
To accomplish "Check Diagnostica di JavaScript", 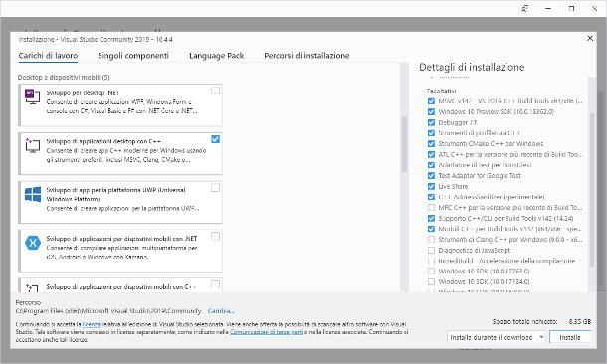I will [431, 250].
